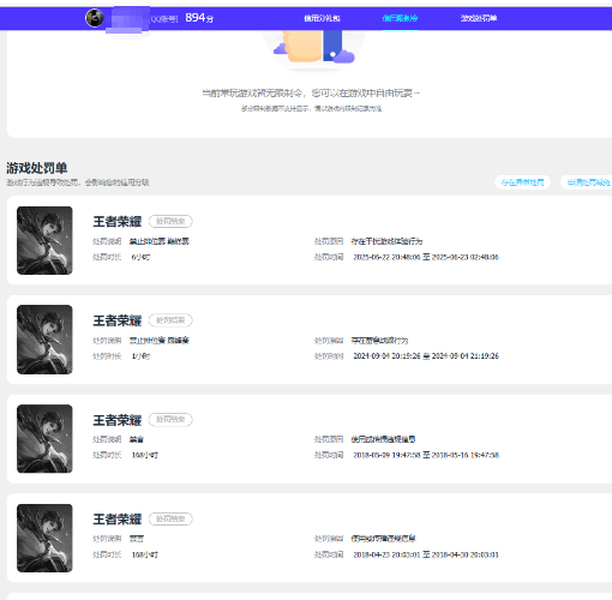
Task: Click the QQ账号 label in the header
Action: [x=164, y=19]
